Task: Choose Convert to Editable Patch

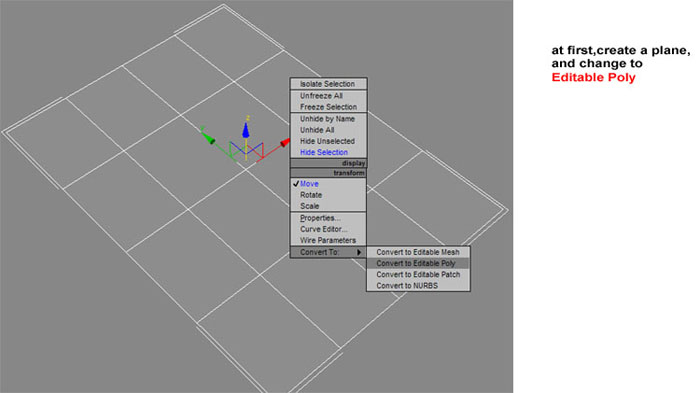Action: coord(418,275)
